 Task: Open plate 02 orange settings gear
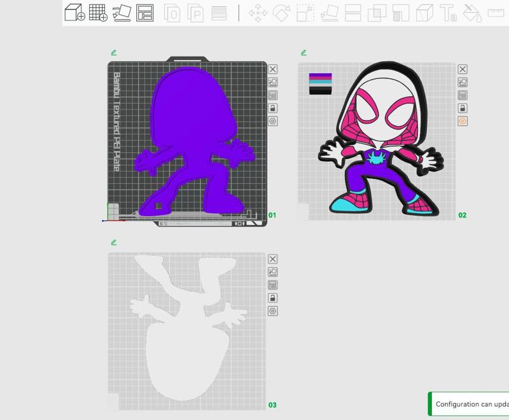(x=463, y=121)
